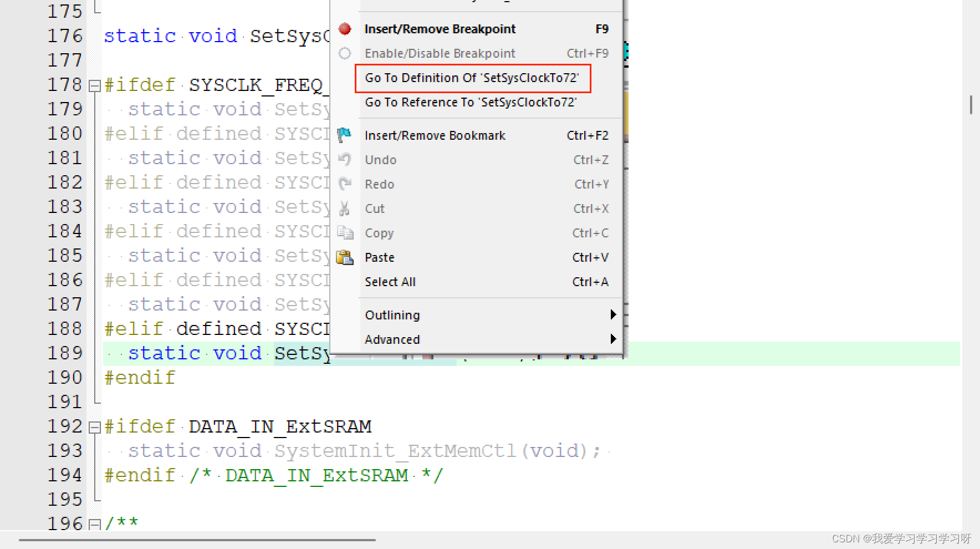Click the bookmark flag icon
Viewport: 980px width, 549px height.
tap(345, 135)
